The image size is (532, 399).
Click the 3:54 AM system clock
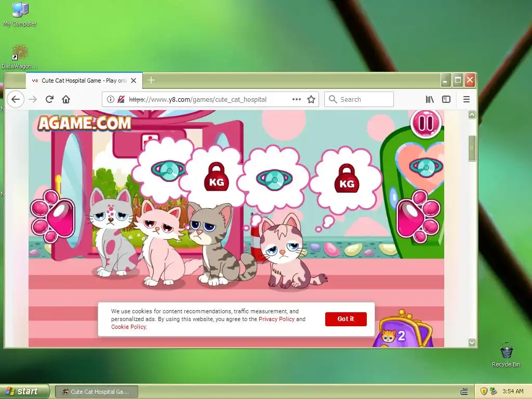tap(513, 391)
